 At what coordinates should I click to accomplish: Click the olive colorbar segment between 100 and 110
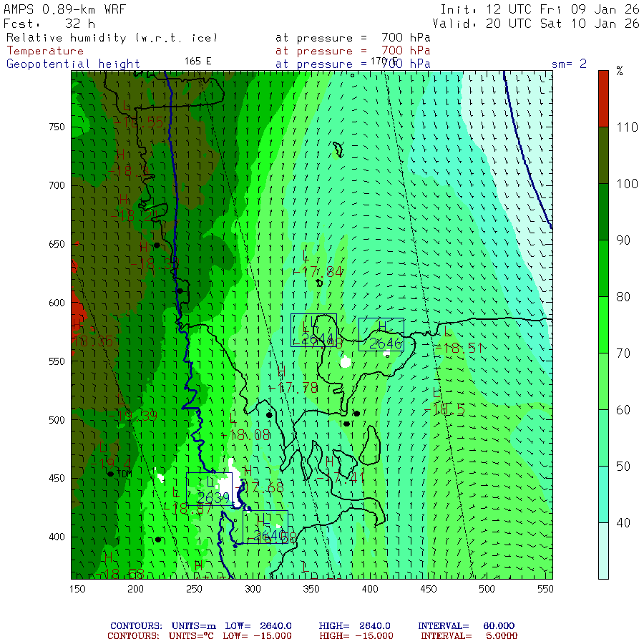click(x=603, y=155)
